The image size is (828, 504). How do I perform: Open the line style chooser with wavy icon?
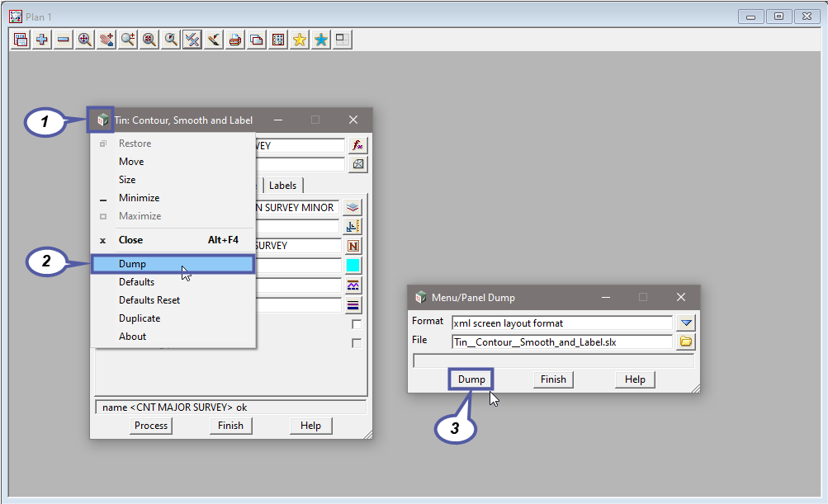352,285
